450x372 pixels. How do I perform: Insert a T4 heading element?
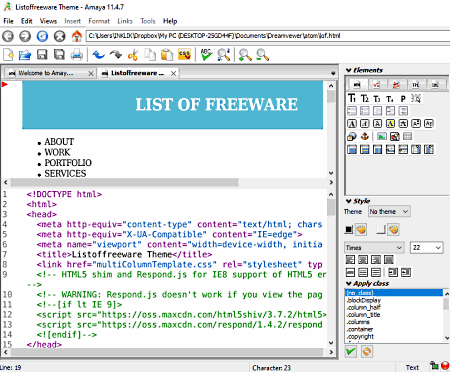pyautogui.click(x=390, y=98)
